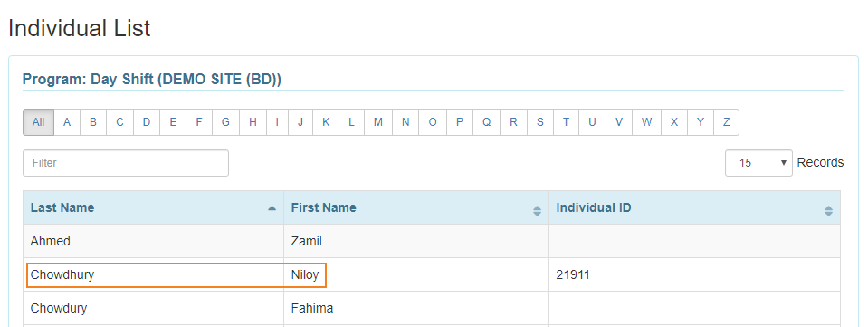Filter by letter J
The image size is (868, 327).
click(300, 122)
